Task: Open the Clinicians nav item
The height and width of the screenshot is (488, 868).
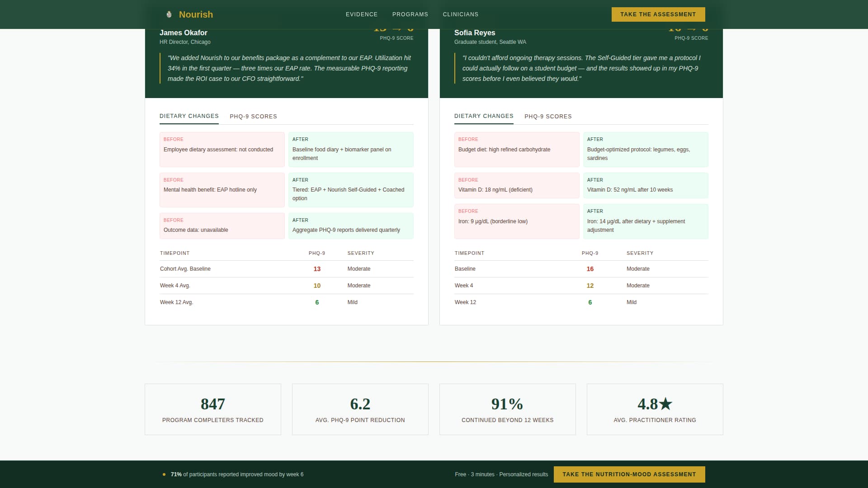Action: (460, 14)
